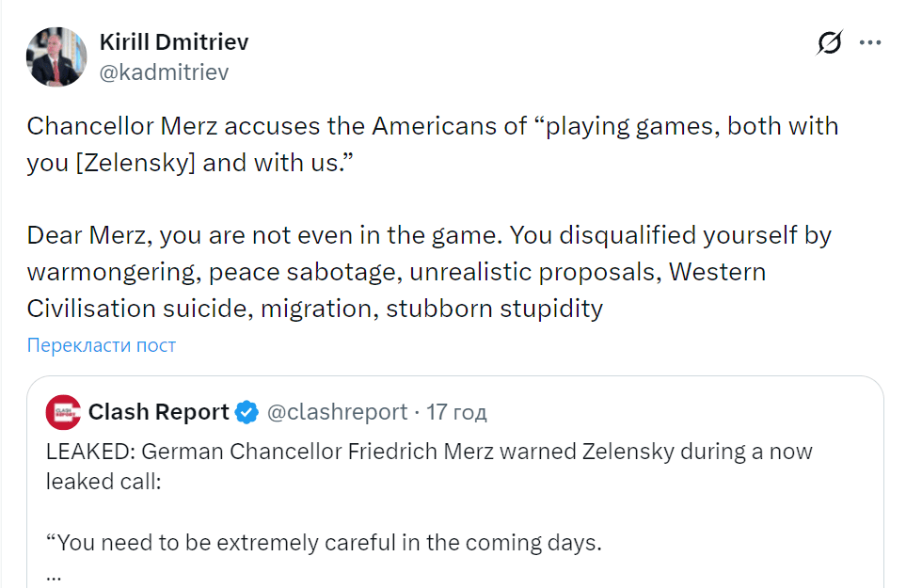
Task: Expand the truncated quote via the ellipsis
Action: (54, 573)
